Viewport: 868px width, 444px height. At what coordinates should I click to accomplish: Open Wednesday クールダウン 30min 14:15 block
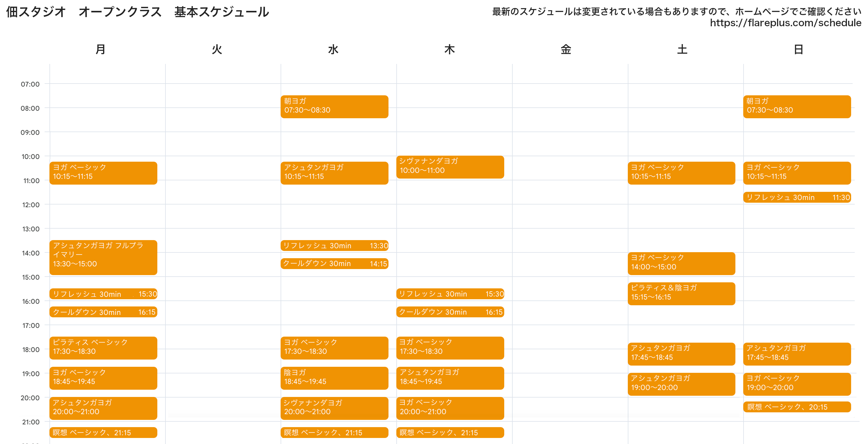(x=334, y=263)
